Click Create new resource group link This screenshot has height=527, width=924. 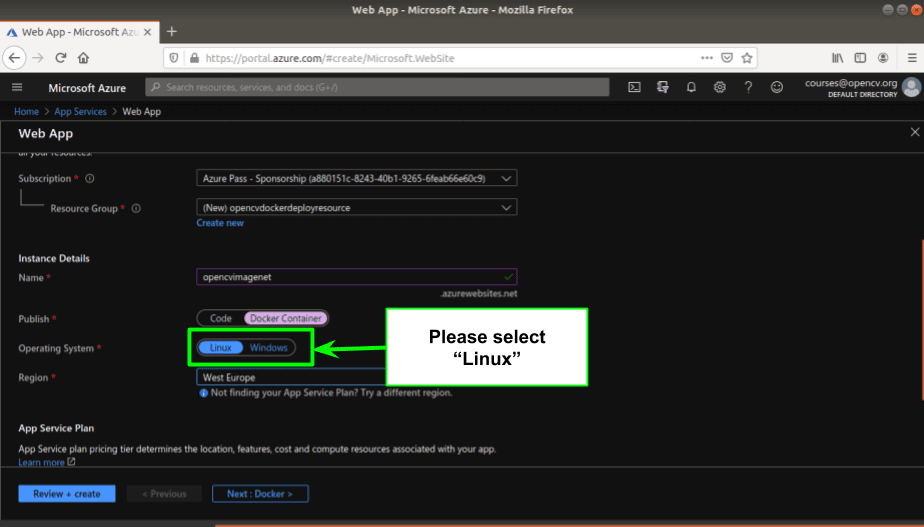click(220, 223)
